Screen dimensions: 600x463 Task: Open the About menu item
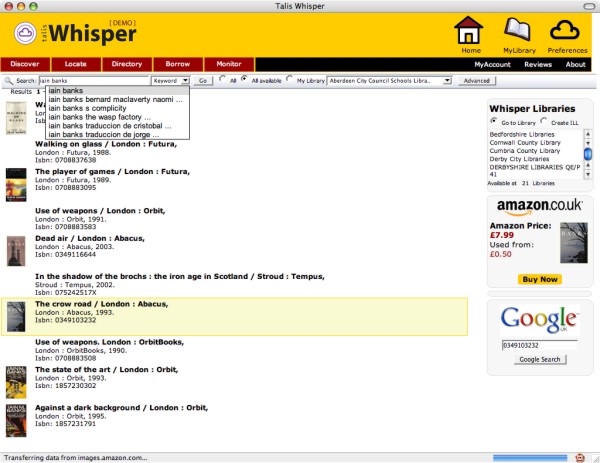click(x=576, y=65)
